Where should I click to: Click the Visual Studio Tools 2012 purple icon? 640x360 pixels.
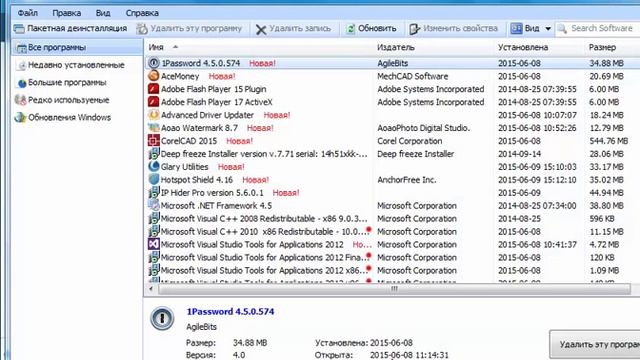tap(153, 244)
